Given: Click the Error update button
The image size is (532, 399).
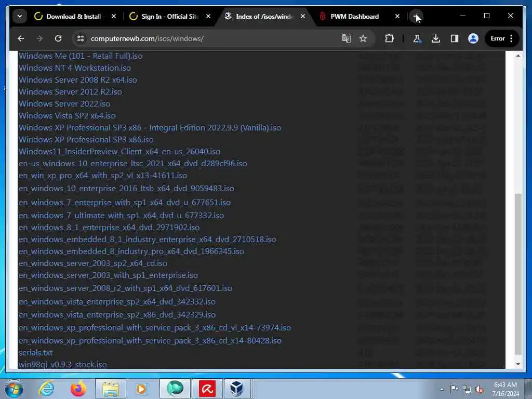Looking at the screenshot, I should pos(497,38).
